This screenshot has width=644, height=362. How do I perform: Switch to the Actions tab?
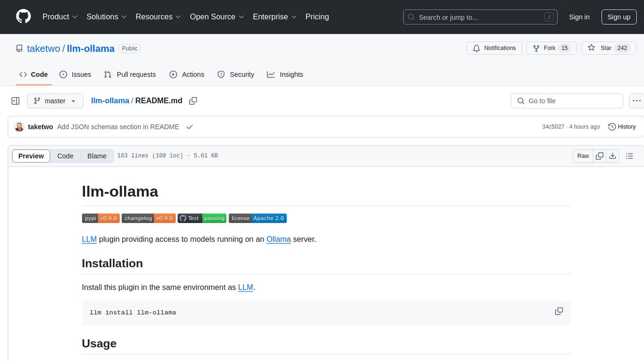coord(187,74)
